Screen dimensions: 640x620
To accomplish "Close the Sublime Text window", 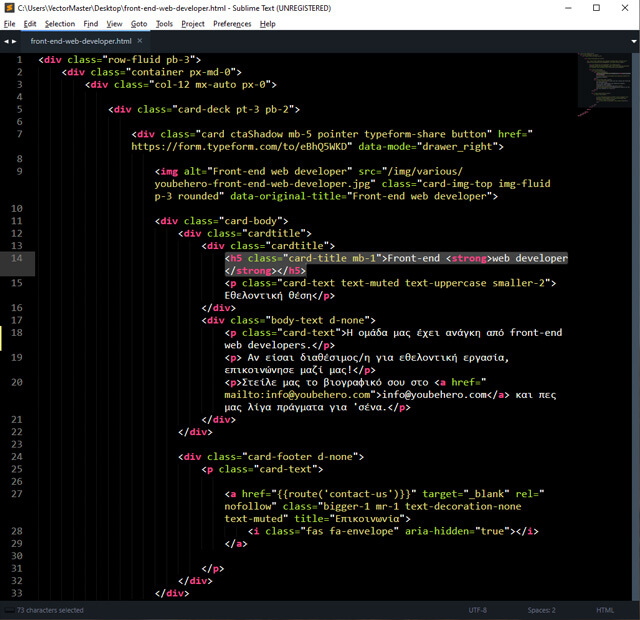I will [625, 8].
